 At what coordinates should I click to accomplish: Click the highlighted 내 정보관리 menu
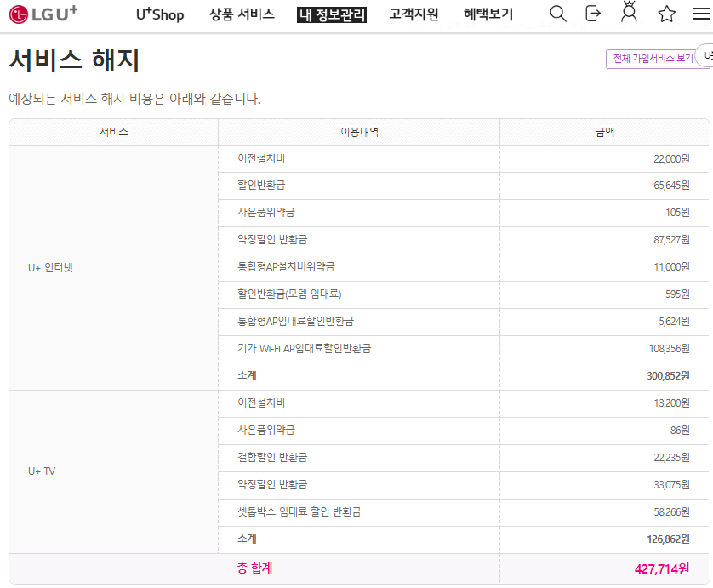(332, 14)
